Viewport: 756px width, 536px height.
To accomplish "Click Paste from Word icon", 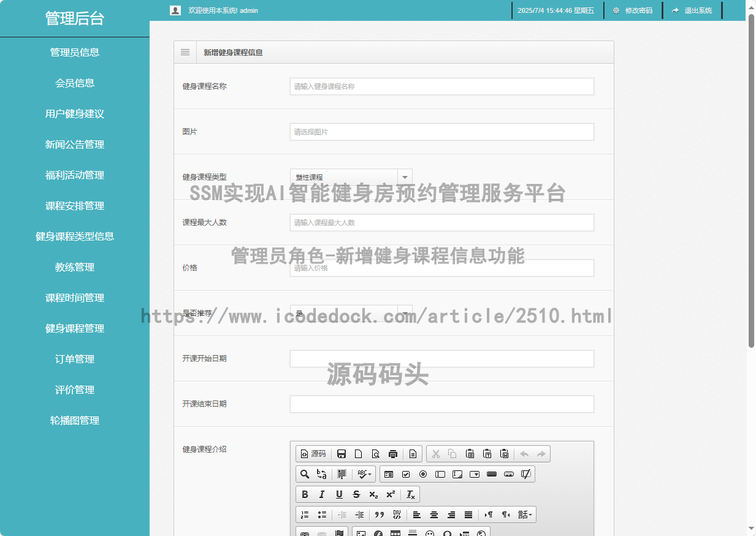I will 504,454.
